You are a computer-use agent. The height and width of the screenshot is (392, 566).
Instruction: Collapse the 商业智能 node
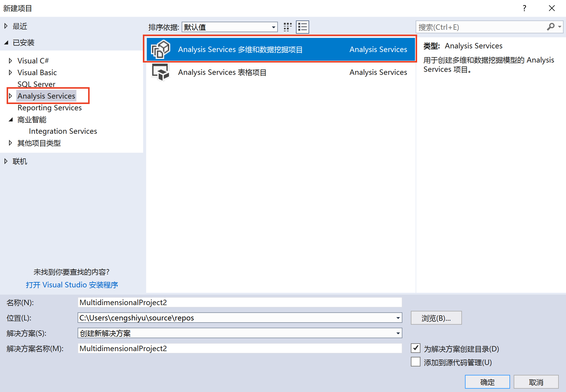11,120
